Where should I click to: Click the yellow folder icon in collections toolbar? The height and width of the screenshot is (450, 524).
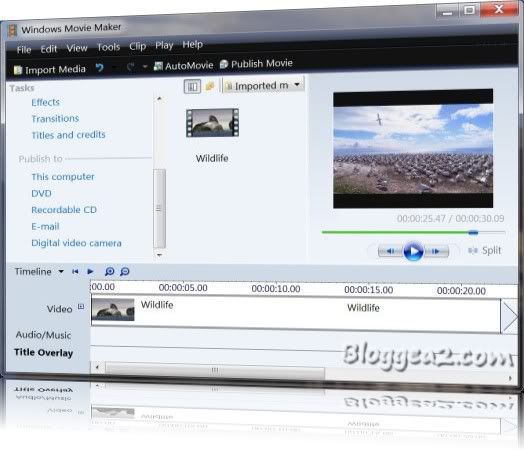point(210,86)
